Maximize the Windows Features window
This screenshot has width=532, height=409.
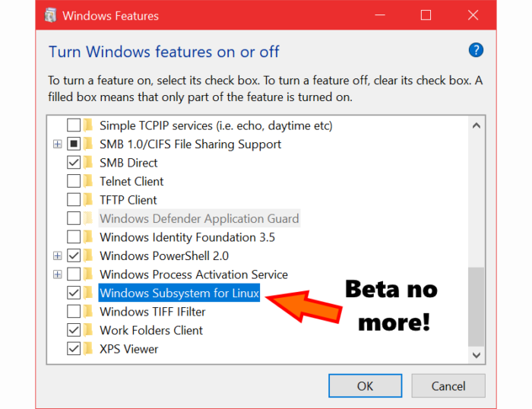[426, 15]
